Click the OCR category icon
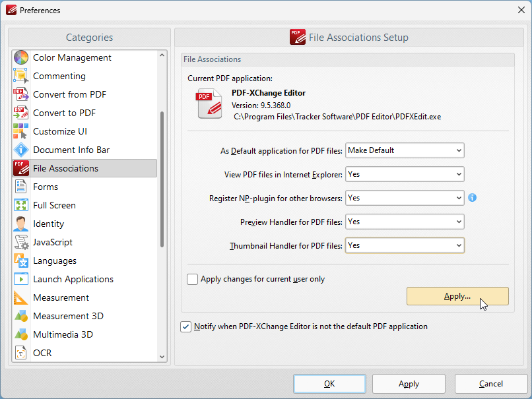532x399 pixels. click(x=21, y=353)
